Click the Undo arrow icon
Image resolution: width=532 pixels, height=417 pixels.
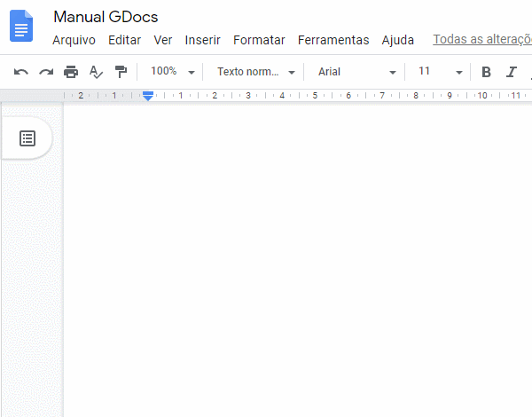coord(21,72)
